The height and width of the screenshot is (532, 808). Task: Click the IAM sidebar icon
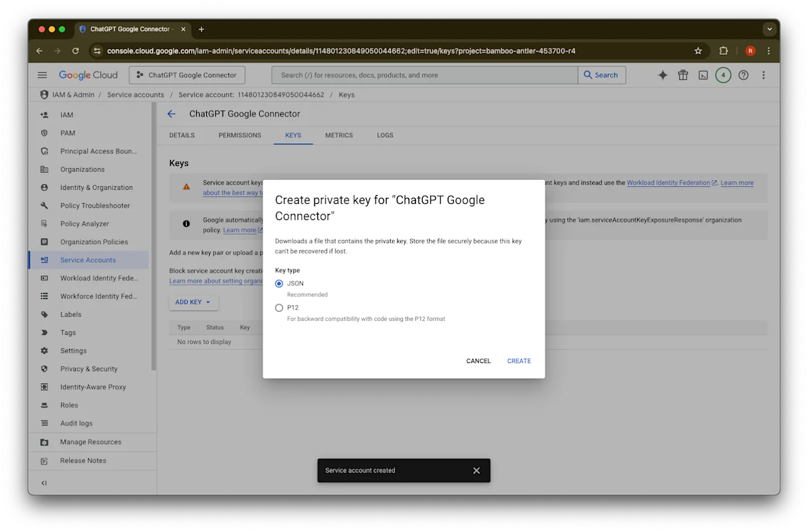[44, 115]
